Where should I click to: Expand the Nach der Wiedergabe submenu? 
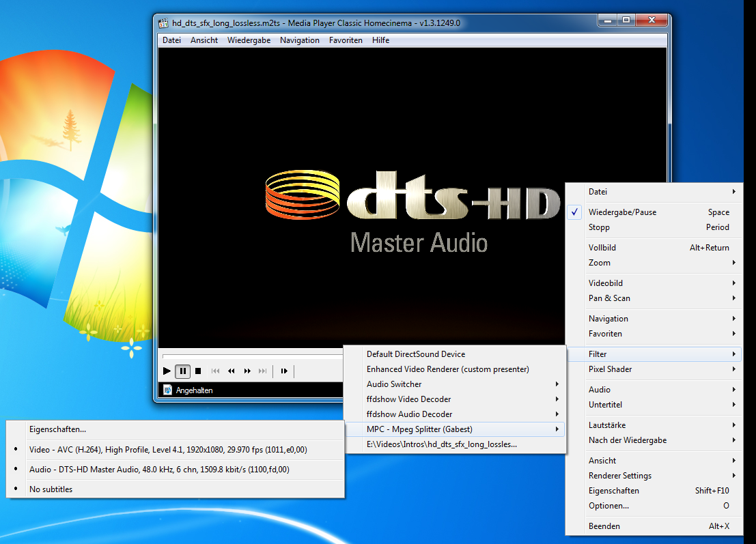[654, 440]
